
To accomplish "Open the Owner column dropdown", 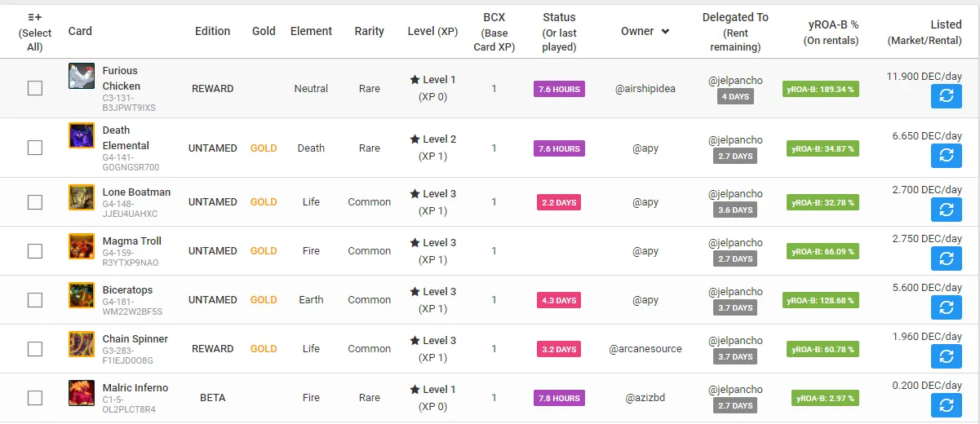I will click(665, 32).
